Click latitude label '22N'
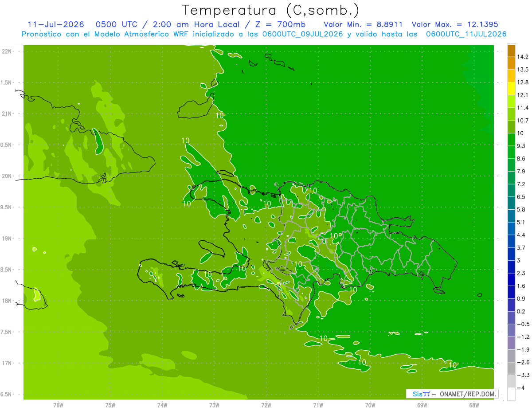Screen dimensions: 532x411 point(7,51)
